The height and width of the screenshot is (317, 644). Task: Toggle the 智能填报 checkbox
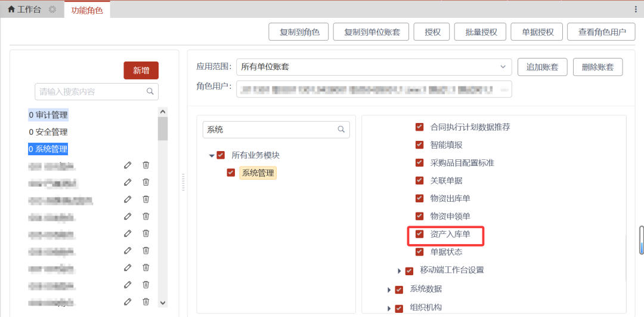pyautogui.click(x=419, y=144)
